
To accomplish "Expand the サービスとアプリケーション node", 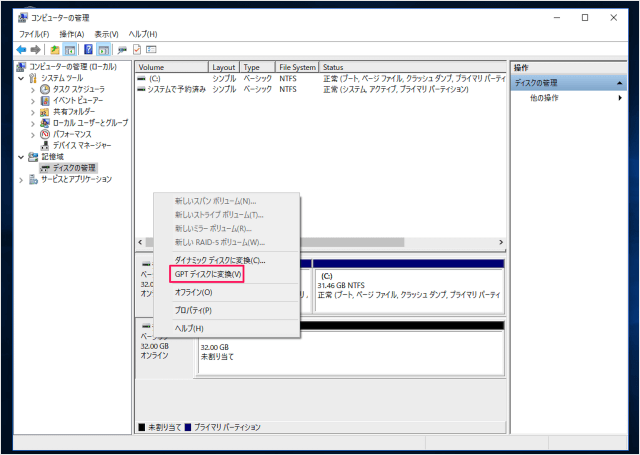I will click(x=21, y=180).
